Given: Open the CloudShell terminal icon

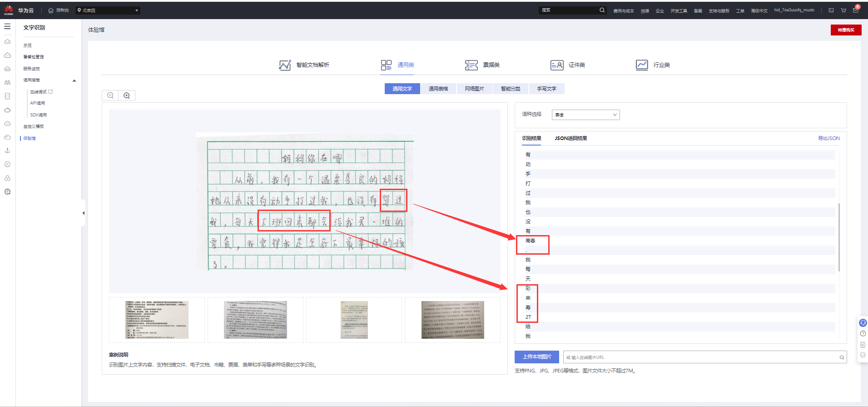Looking at the screenshot, I should 831,10.
